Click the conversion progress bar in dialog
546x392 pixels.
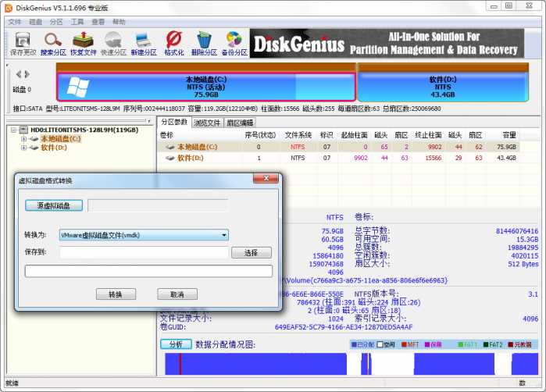click(148, 271)
